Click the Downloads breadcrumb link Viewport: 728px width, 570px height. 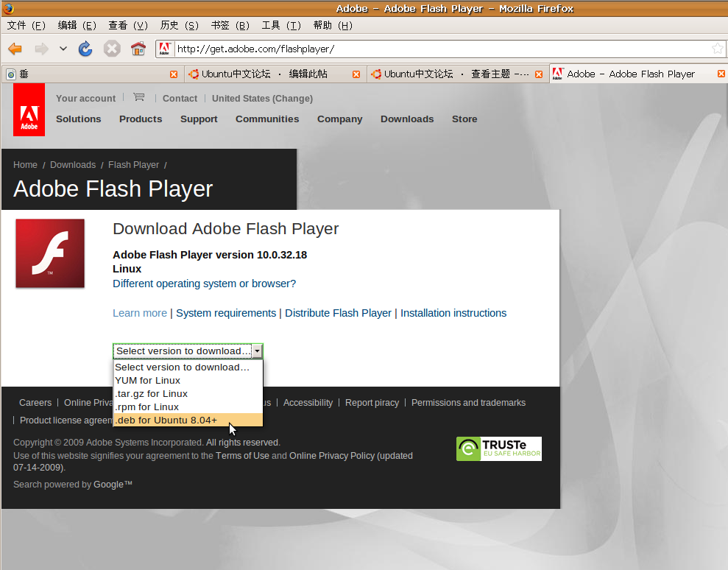(73, 165)
